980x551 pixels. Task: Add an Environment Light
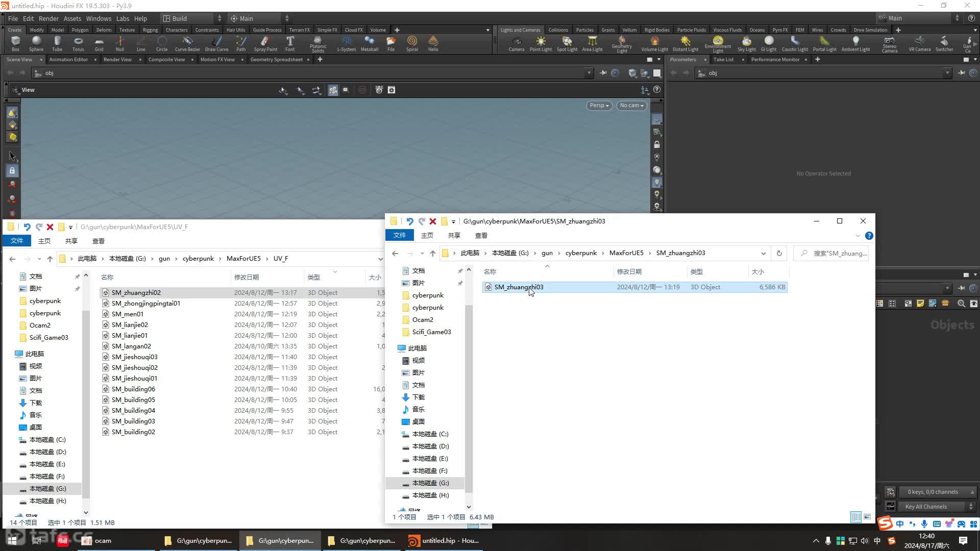pos(718,44)
